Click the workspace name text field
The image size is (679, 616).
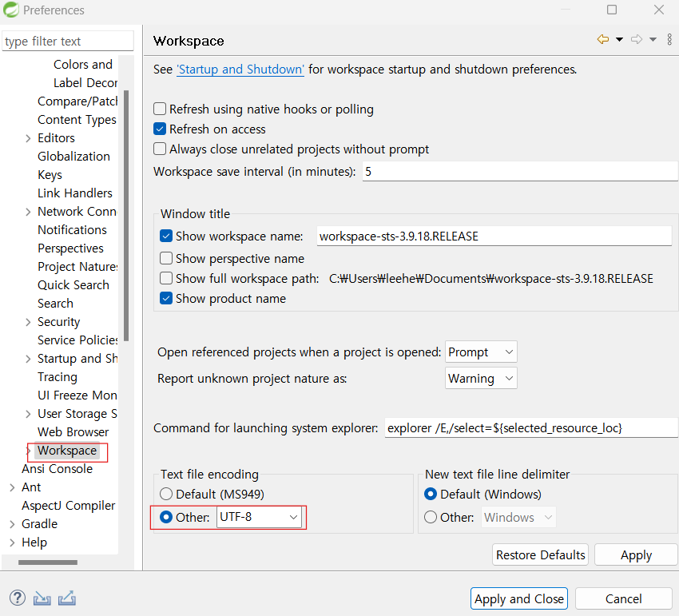tap(494, 236)
